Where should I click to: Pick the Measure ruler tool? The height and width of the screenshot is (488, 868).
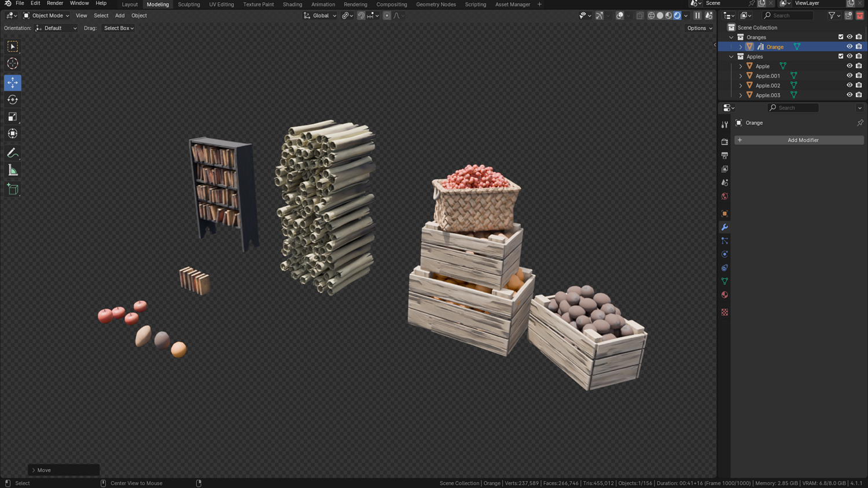13,170
